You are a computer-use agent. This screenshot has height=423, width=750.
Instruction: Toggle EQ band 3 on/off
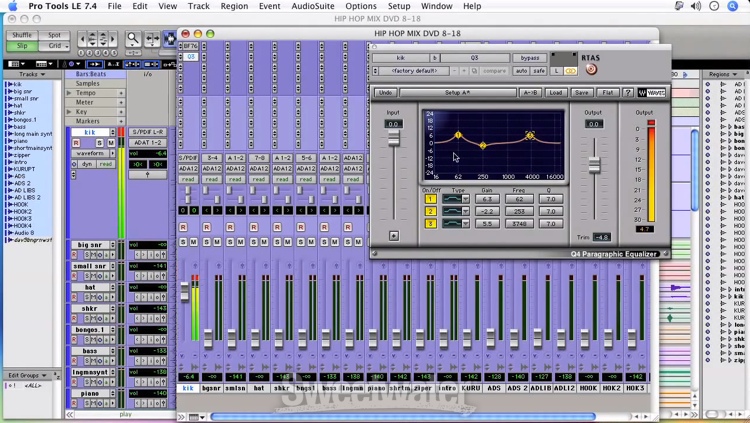430,223
